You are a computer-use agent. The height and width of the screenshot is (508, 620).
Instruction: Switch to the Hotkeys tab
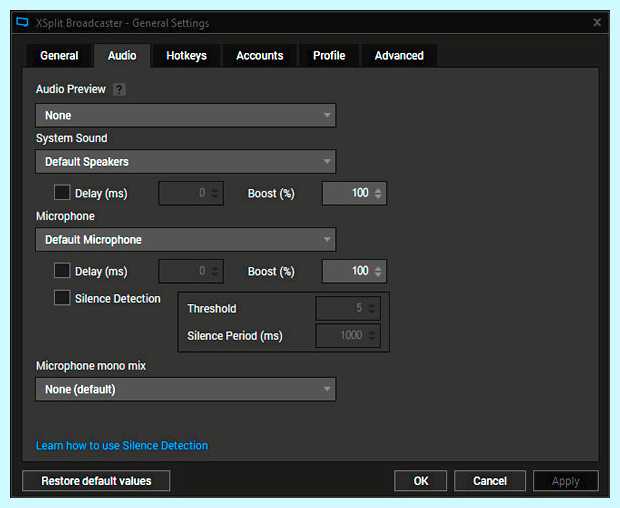(x=186, y=56)
